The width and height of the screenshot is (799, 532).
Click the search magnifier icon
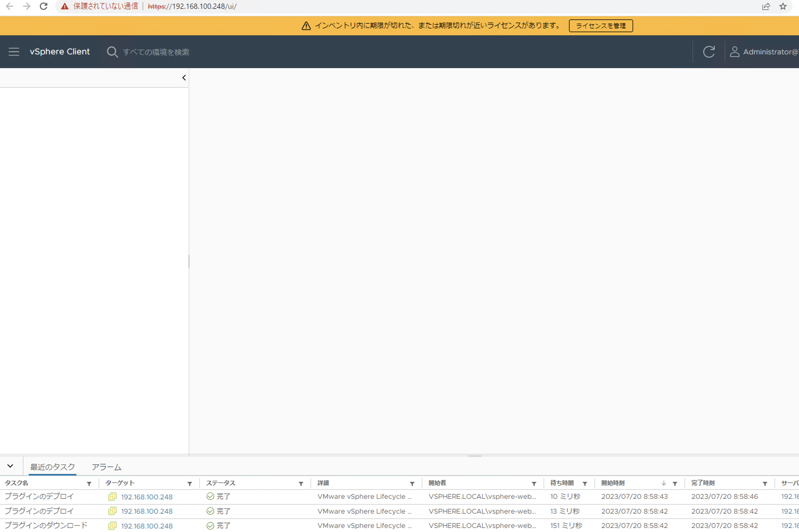pyautogui.click(x=112, y=52)
